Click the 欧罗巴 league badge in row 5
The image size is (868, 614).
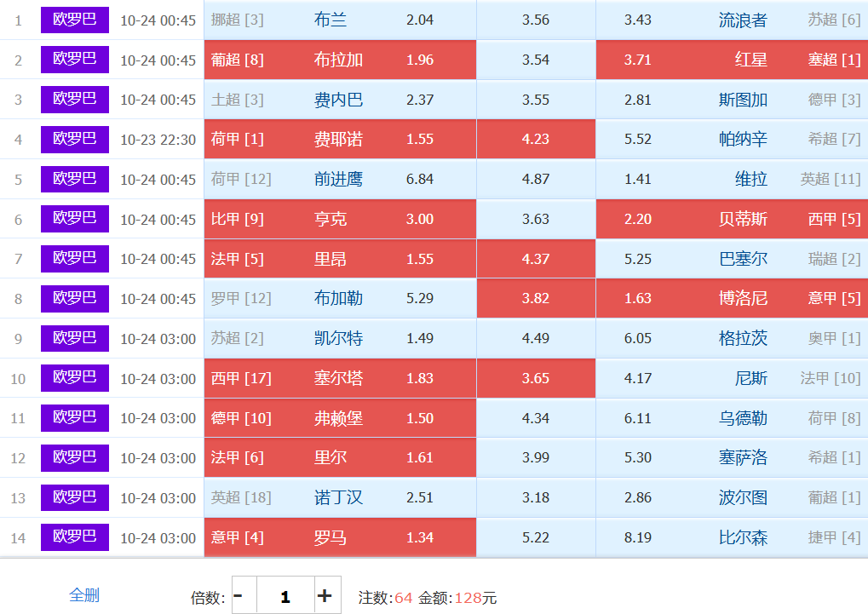coord(75,179)
